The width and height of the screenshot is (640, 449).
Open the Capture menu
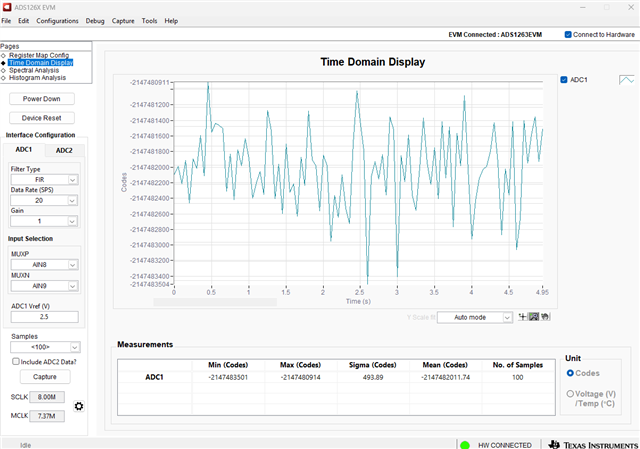tap(123, 21)
